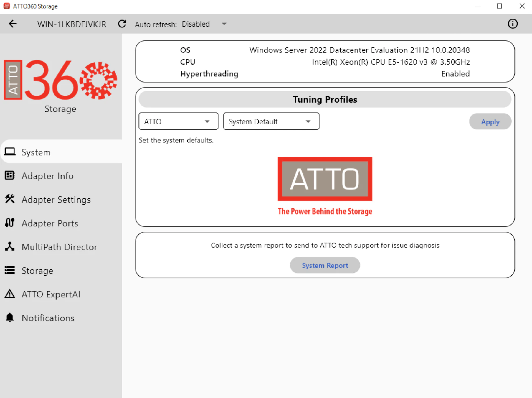Open the Auto refresh dropdown arrow

click(x=224, y=24)
